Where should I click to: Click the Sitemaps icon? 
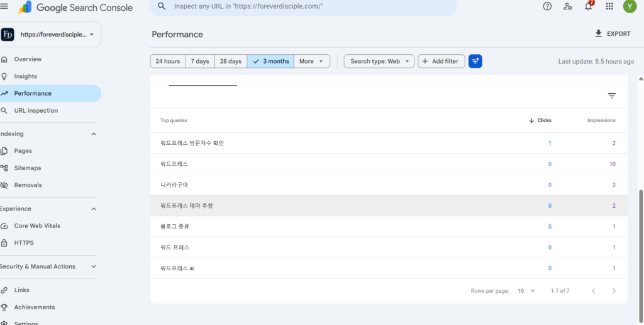pos(4,168)
